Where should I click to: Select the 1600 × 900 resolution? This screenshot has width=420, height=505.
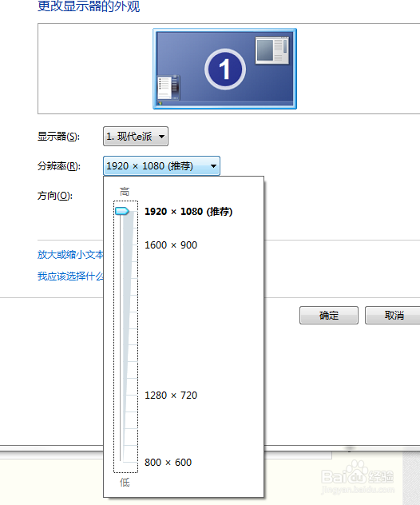(x=171, y=245)
